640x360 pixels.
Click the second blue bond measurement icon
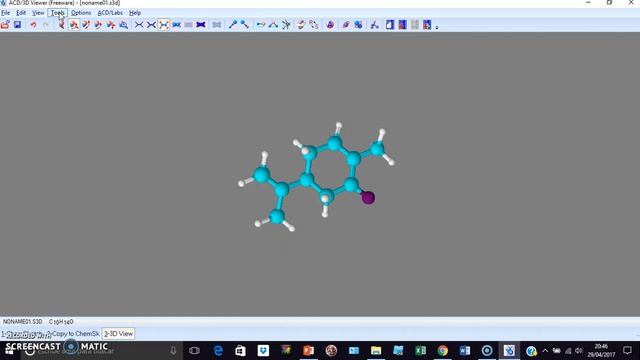[x=244, y=25]
